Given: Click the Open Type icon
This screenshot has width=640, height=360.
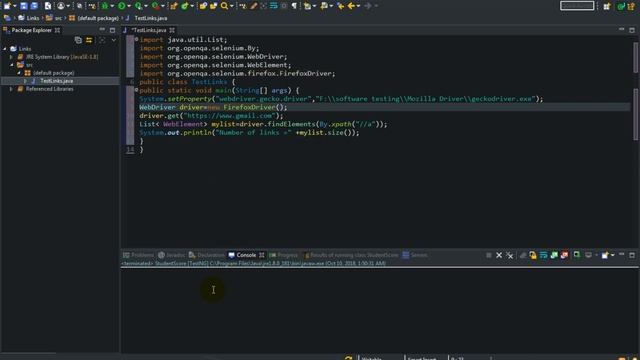Looking at the screenshot, I should 203,6.
